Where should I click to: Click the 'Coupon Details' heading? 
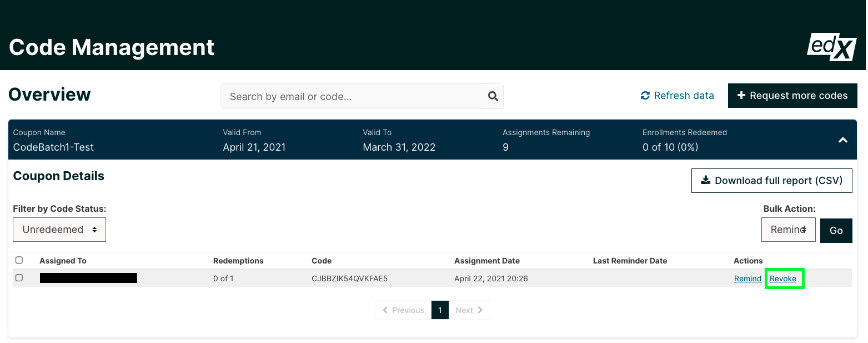click(59, 176)
